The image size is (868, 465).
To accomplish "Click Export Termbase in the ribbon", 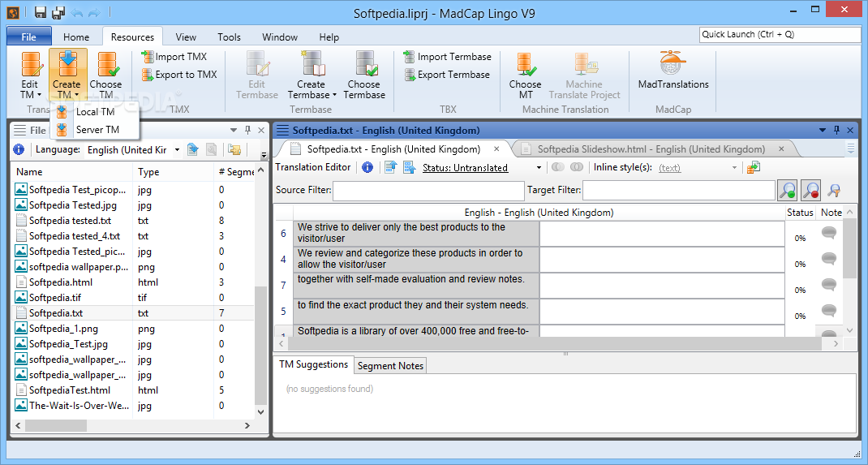I will 447,74.
